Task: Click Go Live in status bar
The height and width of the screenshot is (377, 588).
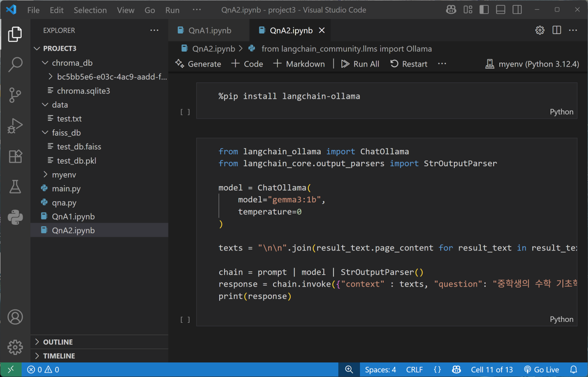Action: (541, 369)
